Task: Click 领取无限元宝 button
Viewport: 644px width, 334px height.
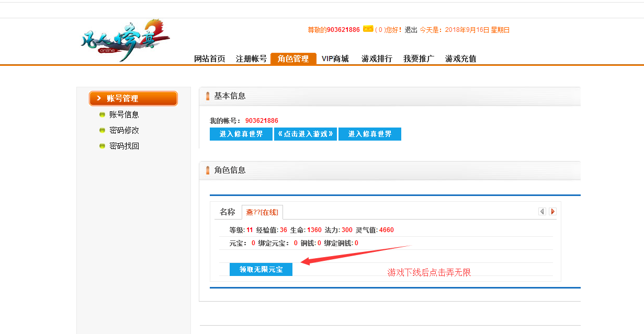Action: tap(261, 269)
